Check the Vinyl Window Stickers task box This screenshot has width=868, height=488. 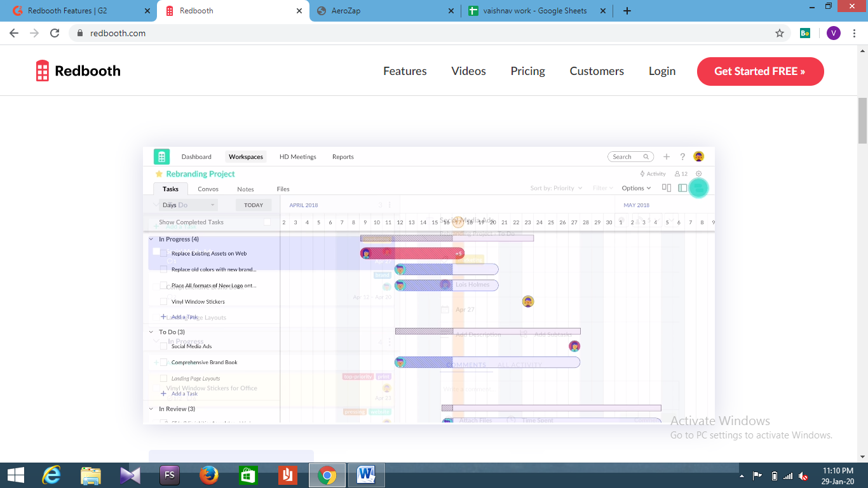tap(163, 302)
